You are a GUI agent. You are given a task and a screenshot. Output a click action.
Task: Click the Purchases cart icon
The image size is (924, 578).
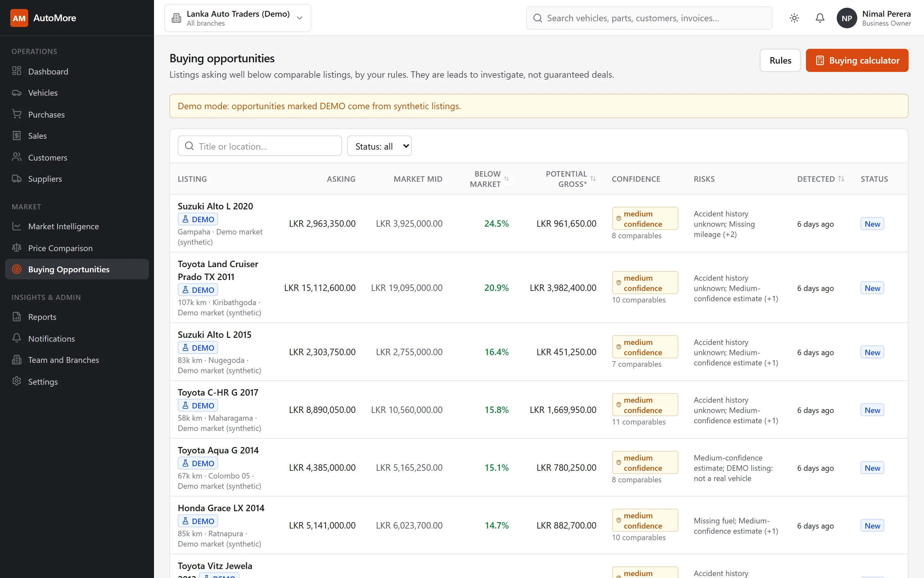pyautogui.click(x=16, y=114)
